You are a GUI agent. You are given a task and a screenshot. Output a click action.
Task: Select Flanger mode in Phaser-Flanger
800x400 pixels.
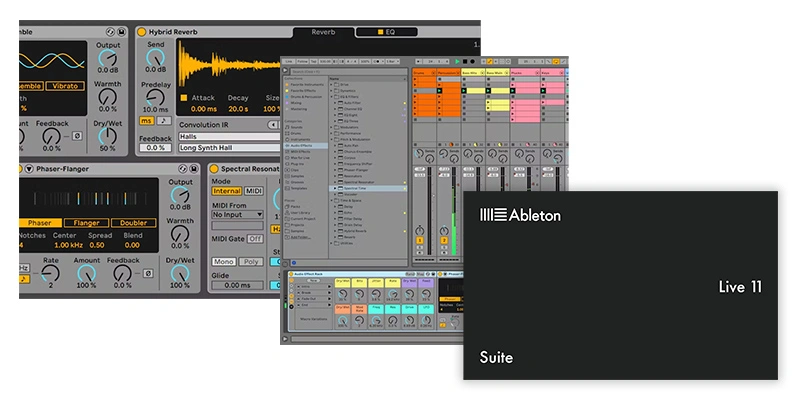86,223
